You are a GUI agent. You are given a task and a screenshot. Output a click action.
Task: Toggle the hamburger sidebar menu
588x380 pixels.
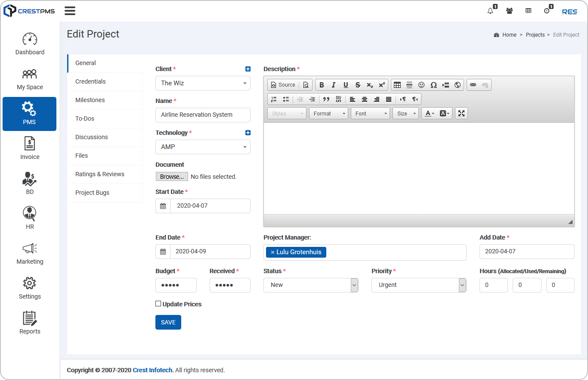pyautogui.click(x=70, y=11)
